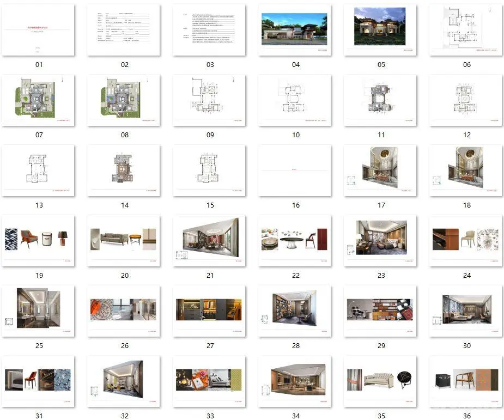Select the gray sofa moodboard thumbnail 20
This screenshot has width=504, height=420.
coord(124,240)
